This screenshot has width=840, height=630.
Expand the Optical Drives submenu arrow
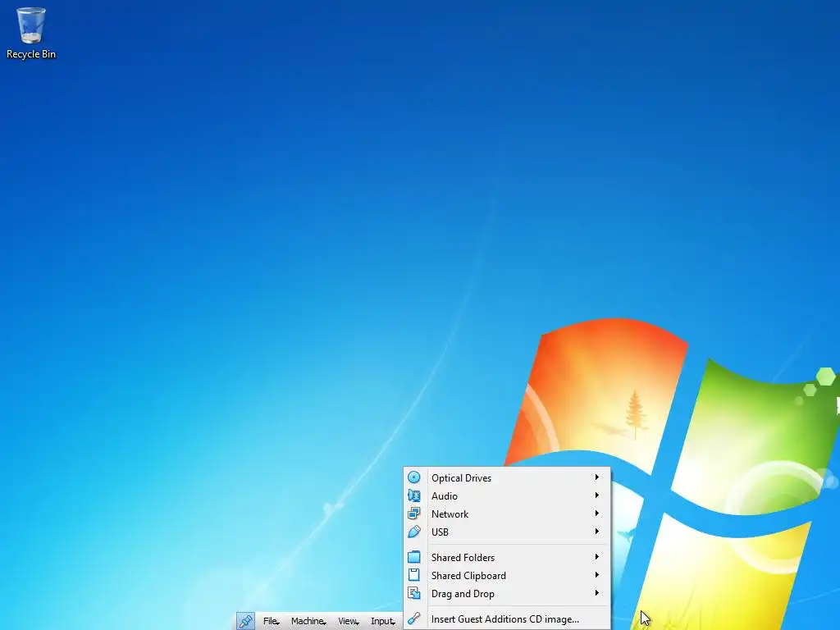point(597,477)
